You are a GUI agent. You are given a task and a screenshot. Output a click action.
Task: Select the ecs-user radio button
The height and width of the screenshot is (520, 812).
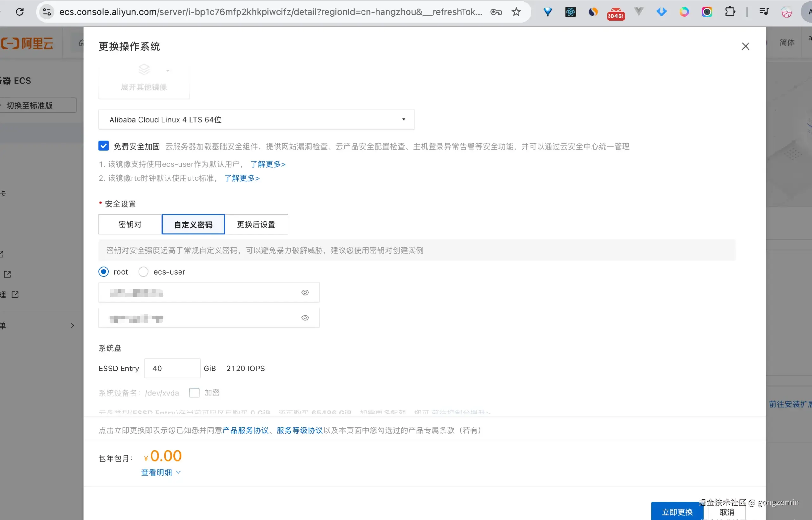click(x=143, y=272)
